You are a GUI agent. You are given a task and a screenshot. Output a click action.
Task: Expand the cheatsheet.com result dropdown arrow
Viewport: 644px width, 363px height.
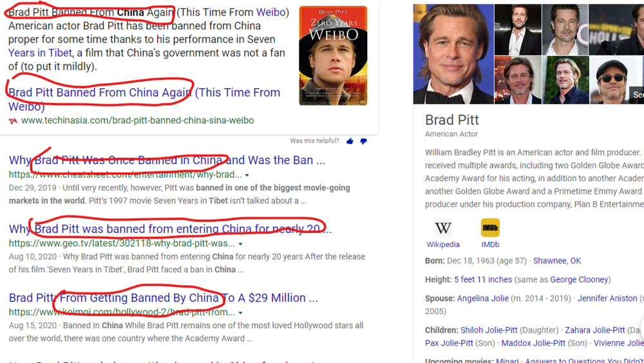point(247,175)
